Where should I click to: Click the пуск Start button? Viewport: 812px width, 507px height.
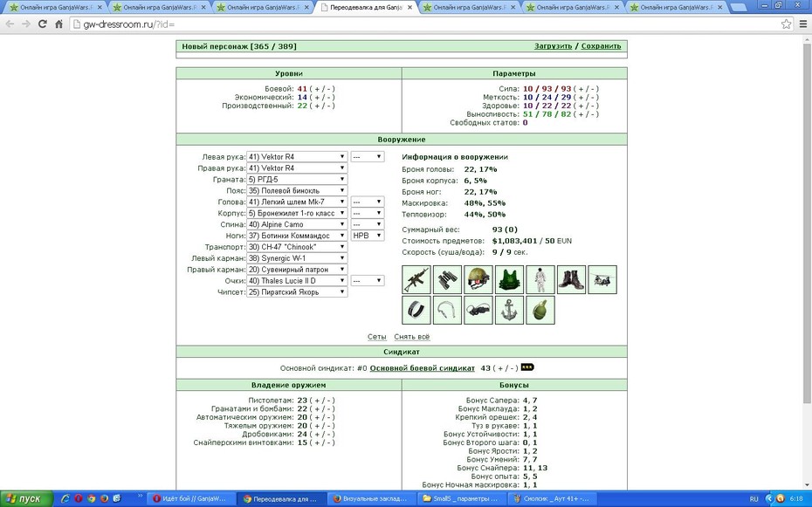pyautogui.click(x=26, y=499)
